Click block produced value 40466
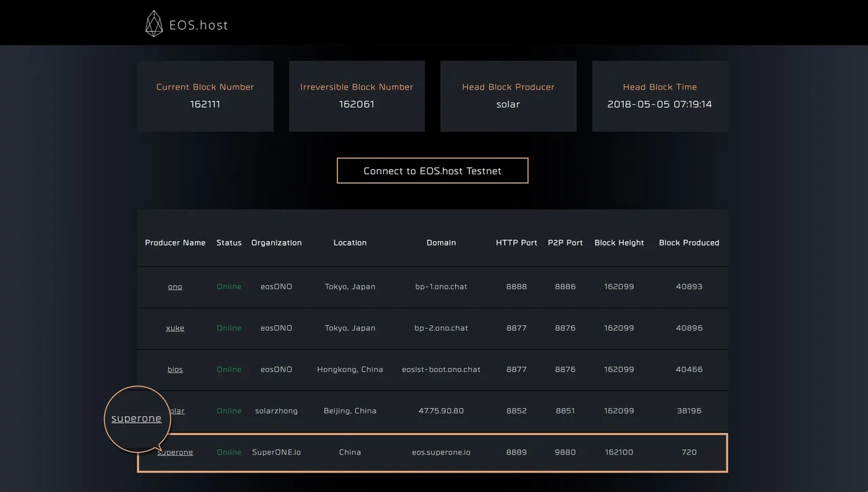 click(x=689, y=369)
